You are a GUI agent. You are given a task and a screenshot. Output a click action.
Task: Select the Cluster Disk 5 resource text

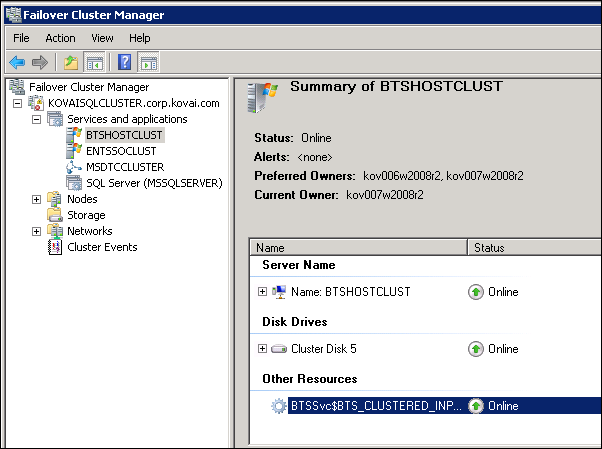324,349
